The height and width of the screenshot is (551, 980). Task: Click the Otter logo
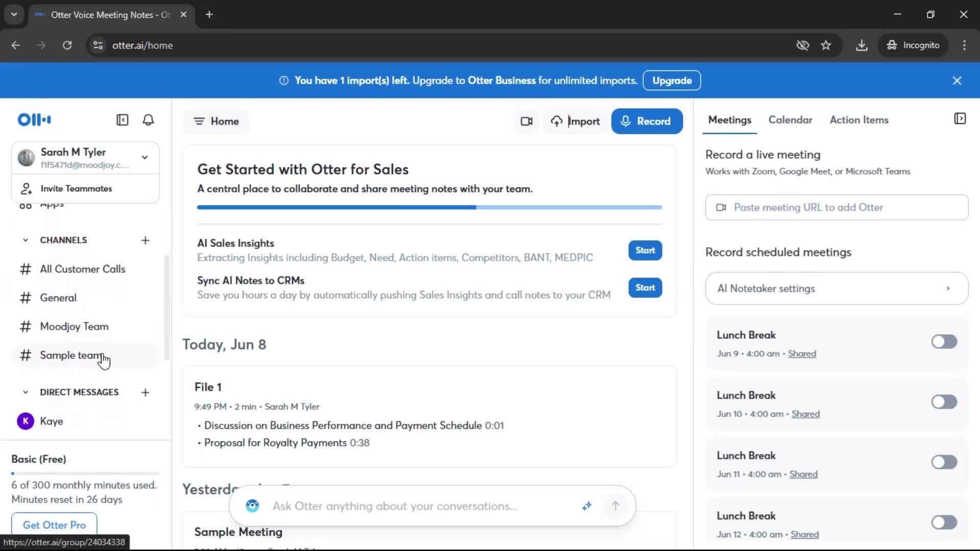34,120
